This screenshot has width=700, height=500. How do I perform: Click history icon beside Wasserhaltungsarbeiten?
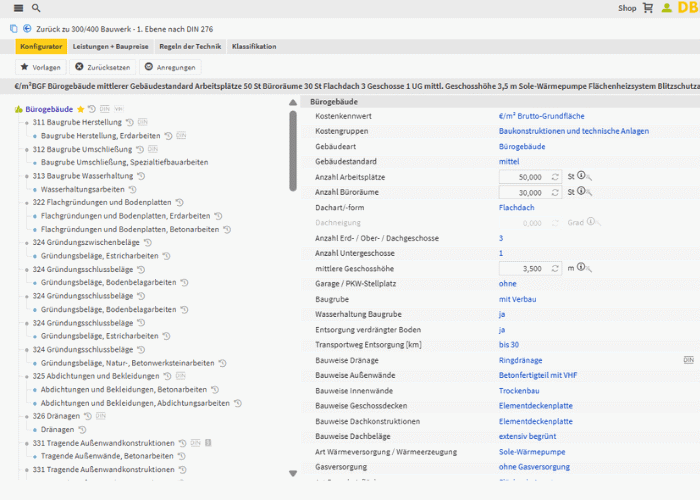(x=133, y=189)
